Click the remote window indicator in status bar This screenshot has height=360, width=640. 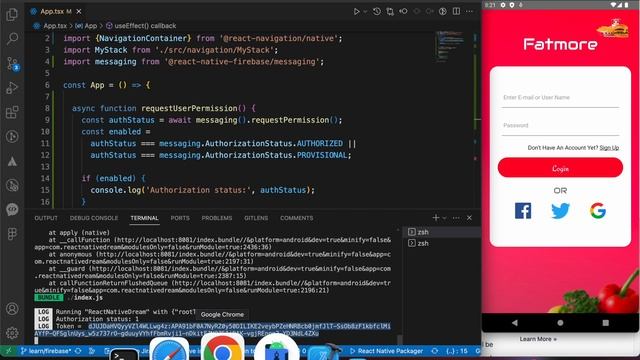coord(8,351)
